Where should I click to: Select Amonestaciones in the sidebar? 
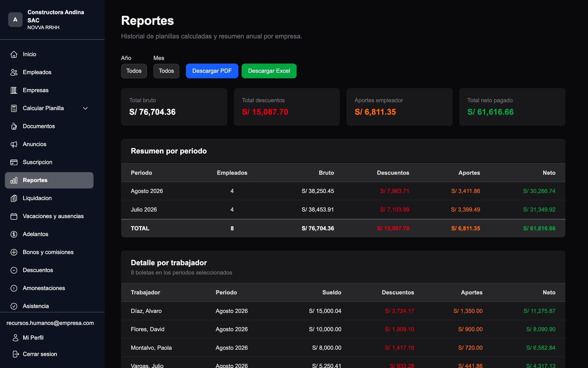49,288
